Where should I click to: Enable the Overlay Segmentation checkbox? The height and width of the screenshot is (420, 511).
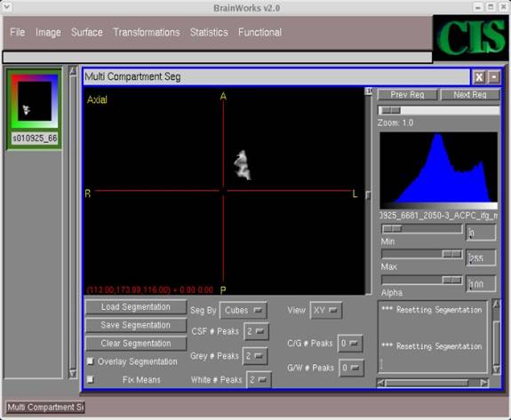[90, 361]
